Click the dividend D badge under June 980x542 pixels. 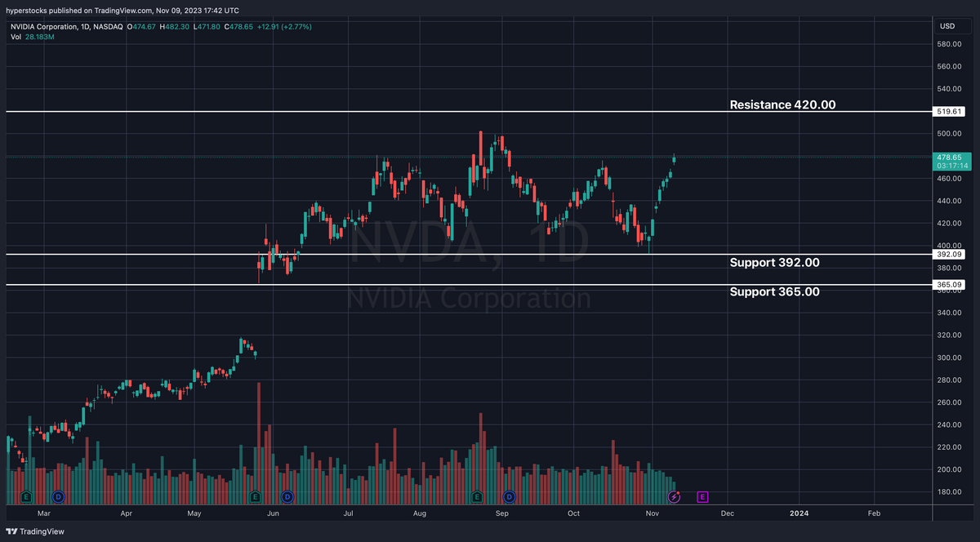coord(287,495)
